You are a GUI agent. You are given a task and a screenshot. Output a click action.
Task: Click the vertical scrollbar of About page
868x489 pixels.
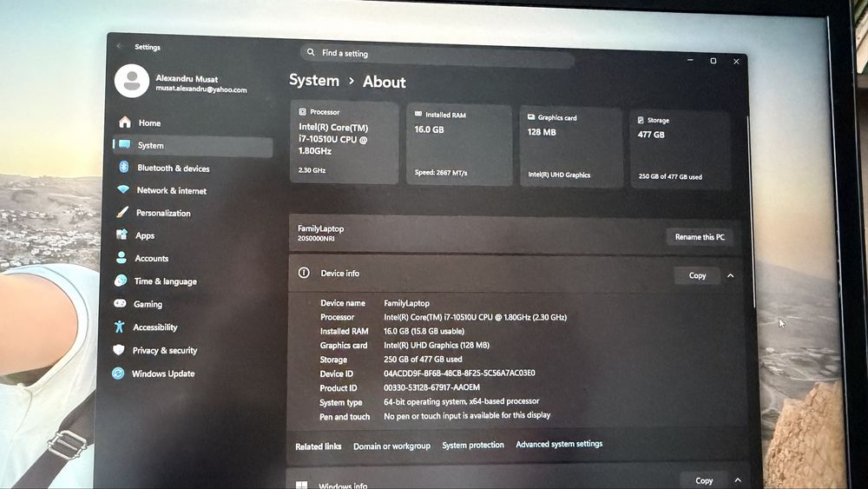coord(753,210)
